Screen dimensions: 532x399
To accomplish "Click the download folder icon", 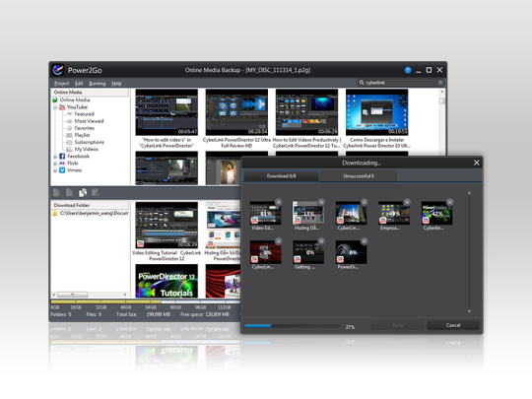I will pos(55,213).
